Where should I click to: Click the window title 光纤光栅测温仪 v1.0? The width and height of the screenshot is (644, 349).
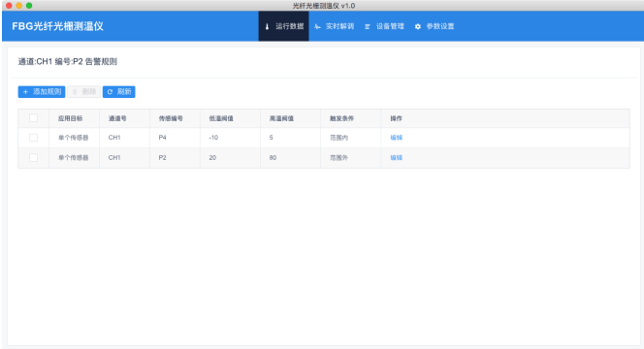pos(324,6)
